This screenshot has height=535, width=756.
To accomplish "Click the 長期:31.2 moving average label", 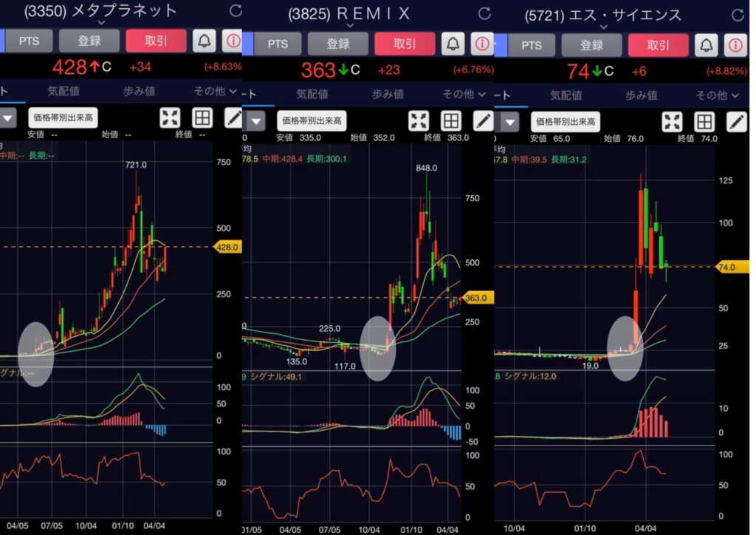I will click(569, 160).
